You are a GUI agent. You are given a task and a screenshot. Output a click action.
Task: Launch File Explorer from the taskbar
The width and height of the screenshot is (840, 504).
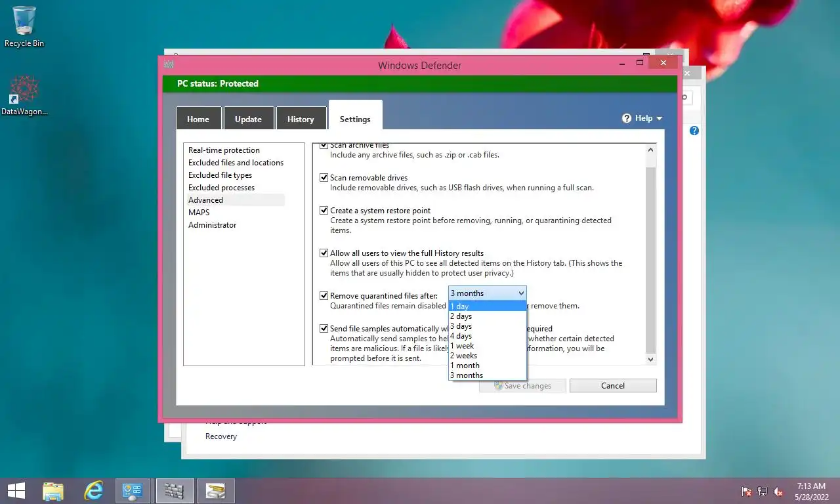(53, 490)
